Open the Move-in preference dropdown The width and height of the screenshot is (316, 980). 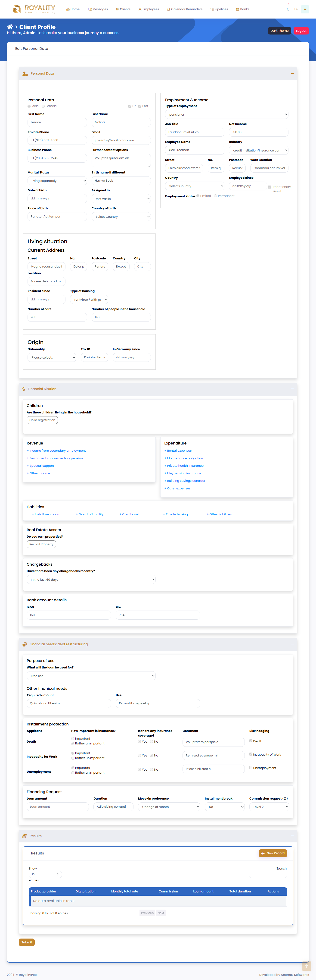coord(169,807)
